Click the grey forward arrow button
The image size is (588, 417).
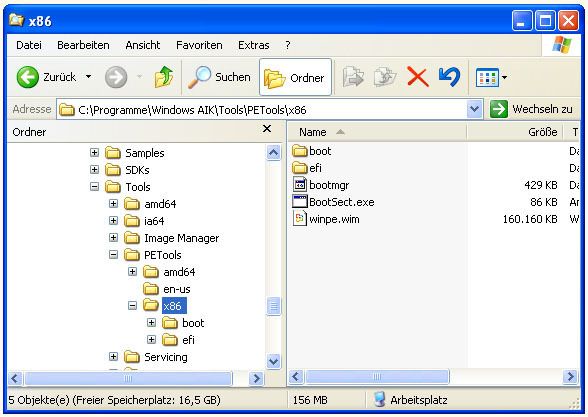click(x=116, y=77)
